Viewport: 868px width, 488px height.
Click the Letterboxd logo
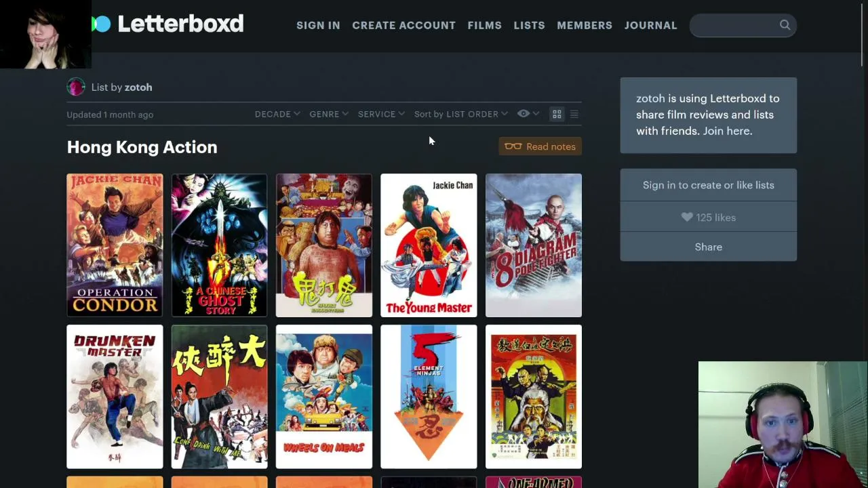167,24
